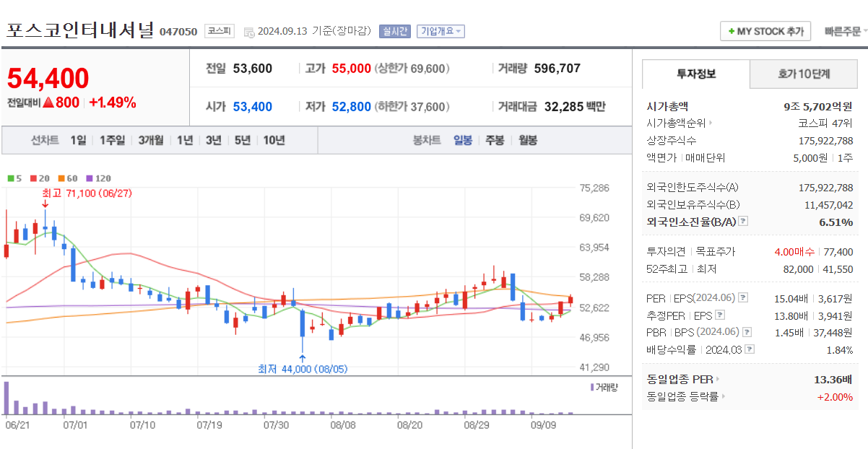Click the 고가 value 55,000
The height and width of the screenshot is (449, 868).
(352, 69)
